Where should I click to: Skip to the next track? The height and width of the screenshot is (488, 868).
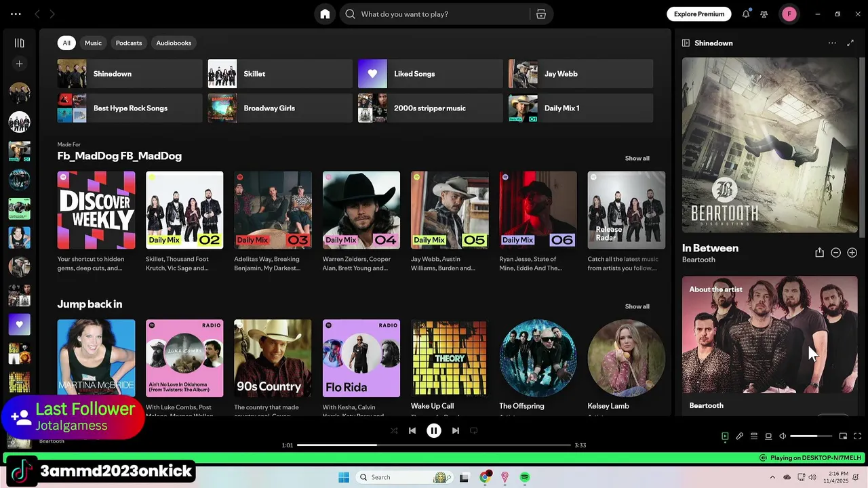click(x=456, y=430)
